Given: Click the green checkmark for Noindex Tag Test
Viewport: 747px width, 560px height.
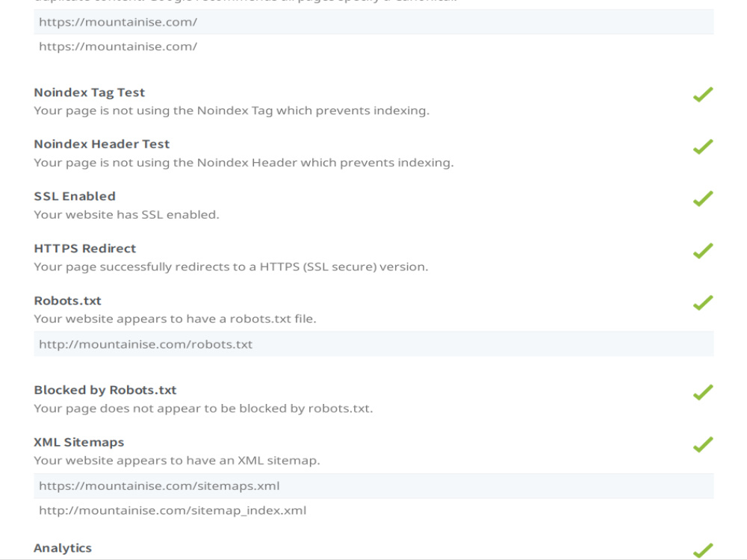Looking at the screenshot, I should point(703,94).
